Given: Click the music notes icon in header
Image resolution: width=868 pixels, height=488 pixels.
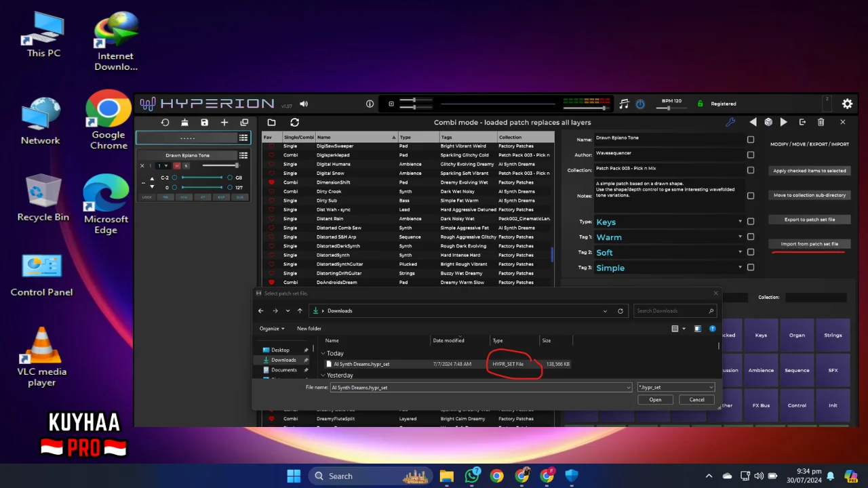Looking at the screenshot, I should [x=625, y=104].
